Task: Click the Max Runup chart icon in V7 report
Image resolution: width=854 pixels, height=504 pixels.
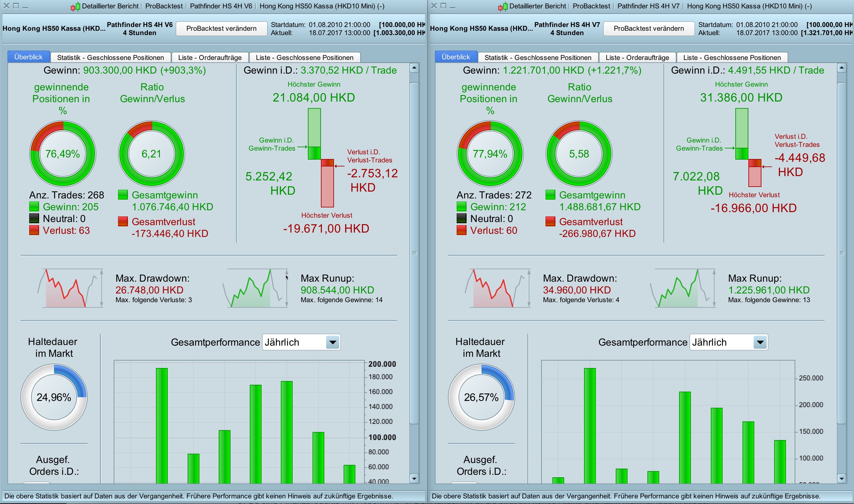Action: point(683,288)
